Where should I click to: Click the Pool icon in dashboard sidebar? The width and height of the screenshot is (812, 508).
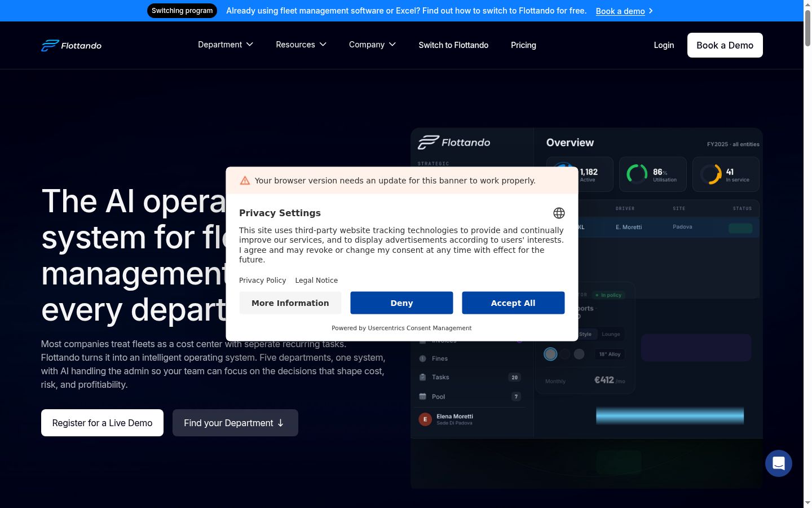point(422,396)
